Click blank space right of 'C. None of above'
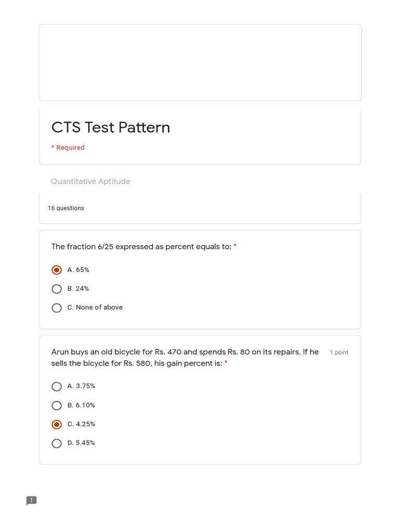399x532 pixels. click(x=234, y=308)
